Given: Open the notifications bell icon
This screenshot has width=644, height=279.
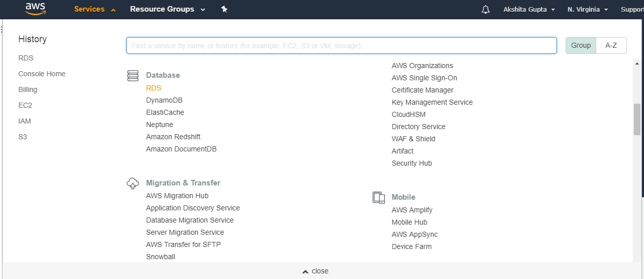Looking at the screenshot, I should [x=486, y=10].
